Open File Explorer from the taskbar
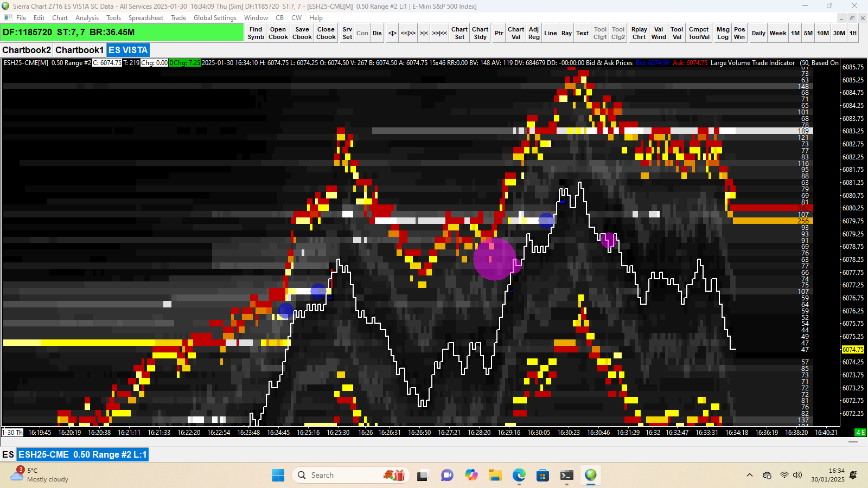 pyautogui.click(x=495, y=476)
